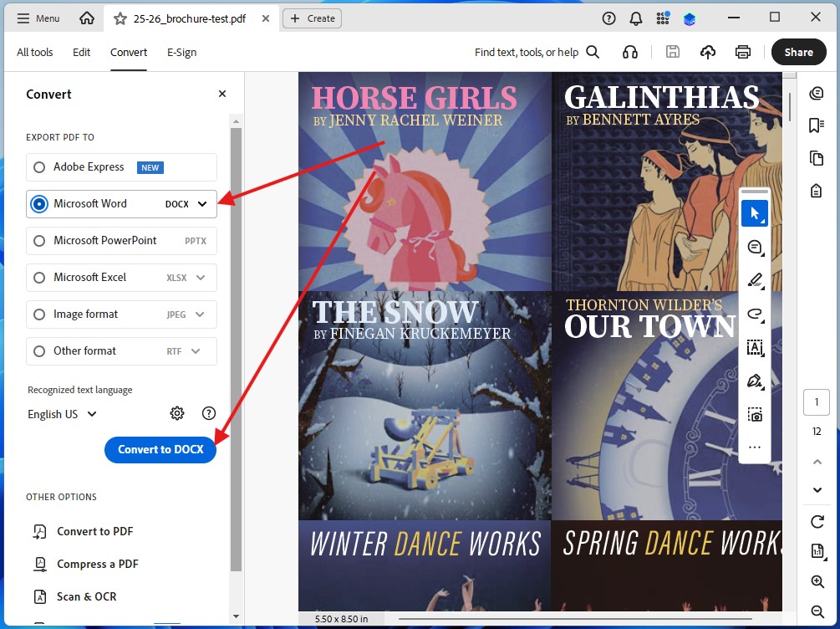The image size is (840, 629).
Task: Click the snapshot camera tool icon
Action: pos(755,415)
